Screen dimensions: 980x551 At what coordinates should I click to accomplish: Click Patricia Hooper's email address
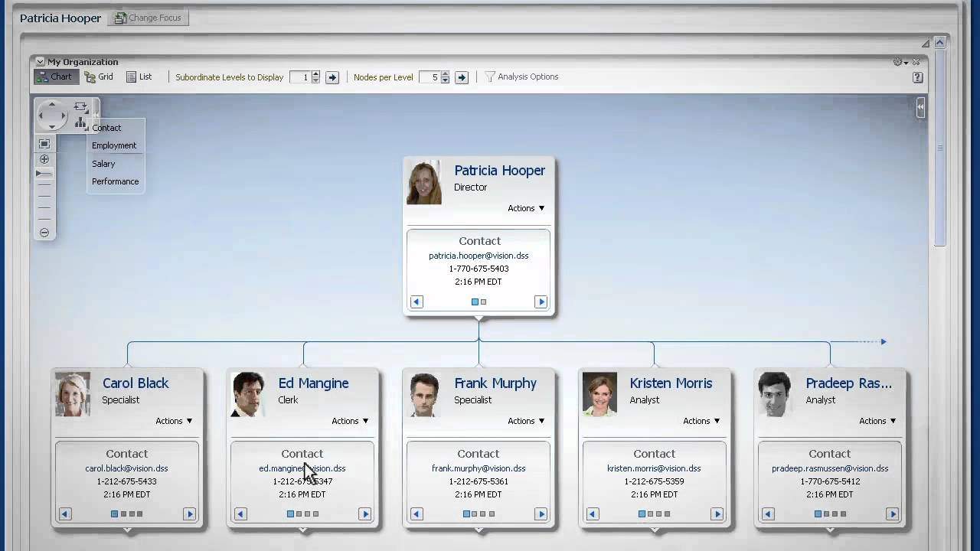point(479,256)
